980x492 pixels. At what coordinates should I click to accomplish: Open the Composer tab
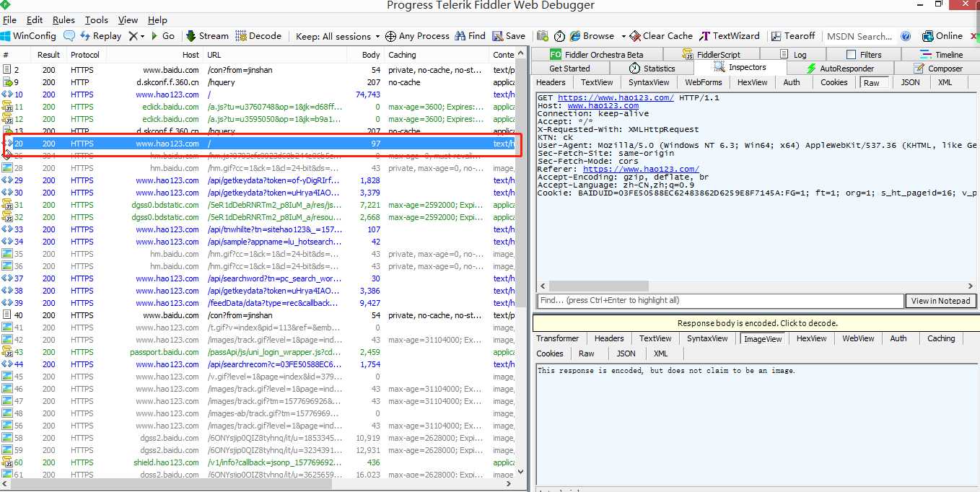point(938,68)
